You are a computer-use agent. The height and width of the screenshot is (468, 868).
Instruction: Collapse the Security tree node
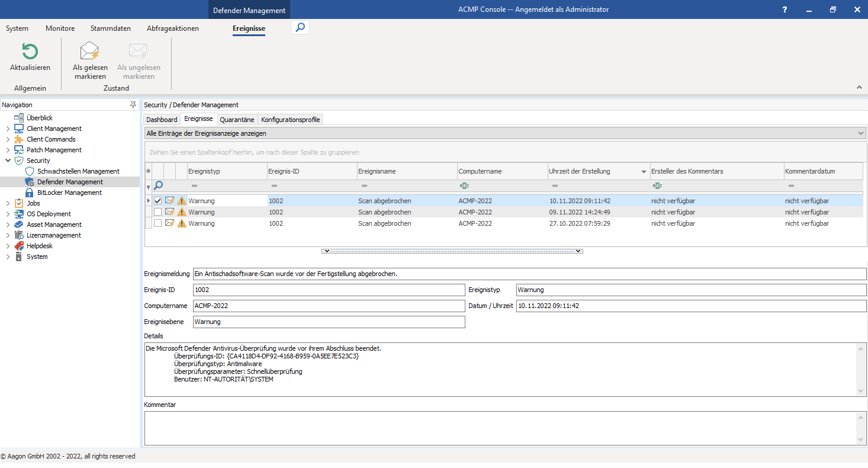pyautogui.click(x=8, y=161)
